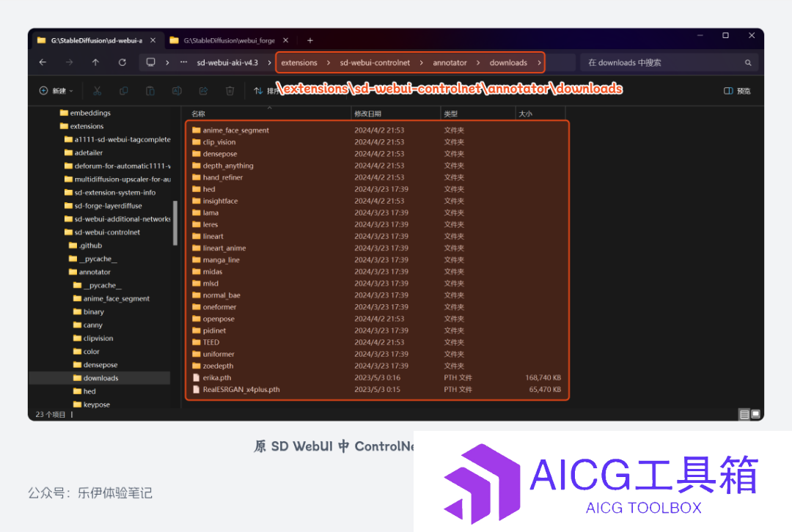Select the manga_line folder row

(378, 260)
